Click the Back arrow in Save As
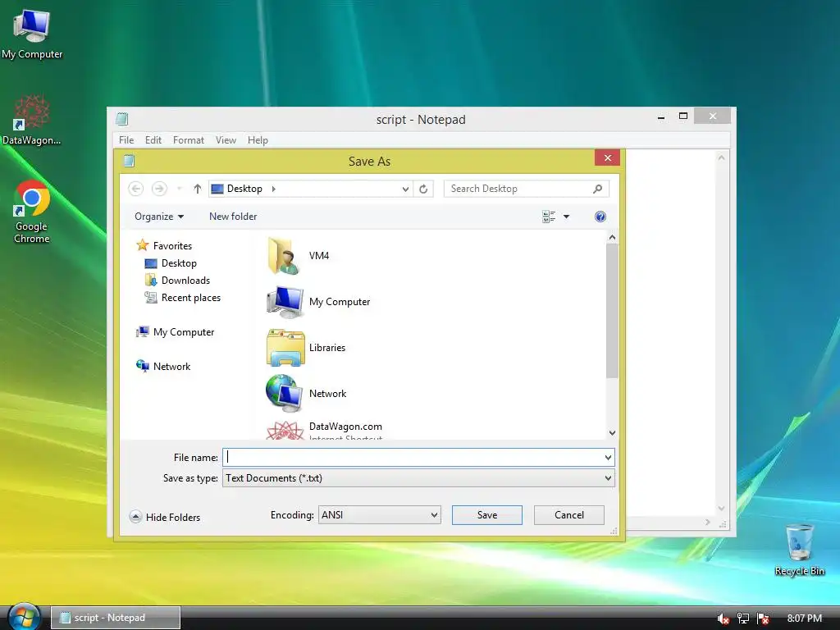Screen dimensions: 840x630 pos(135,189)
